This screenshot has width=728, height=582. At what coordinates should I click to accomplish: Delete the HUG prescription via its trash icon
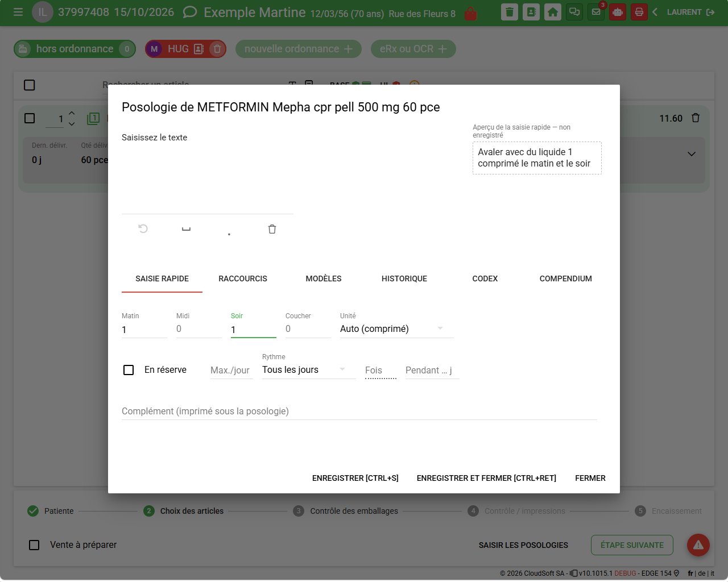(217, 49)
